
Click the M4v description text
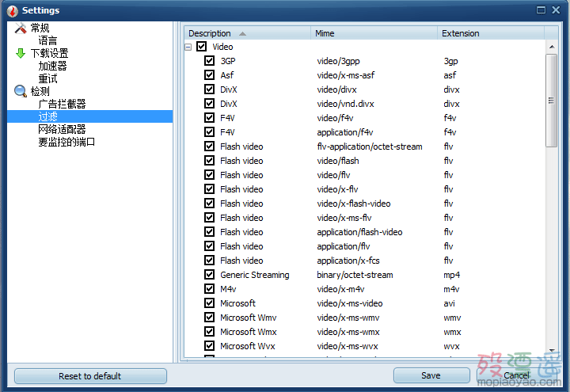click(x=228, y=289)
